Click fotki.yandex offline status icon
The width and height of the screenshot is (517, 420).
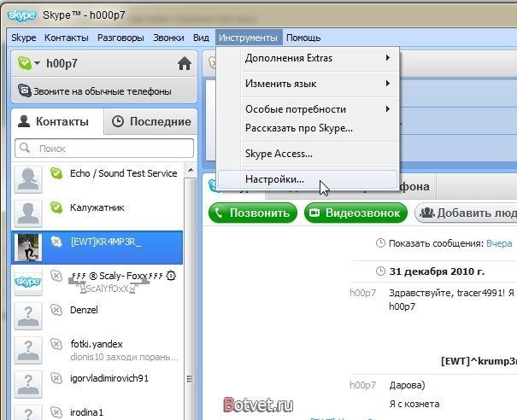tap(56, 344)
